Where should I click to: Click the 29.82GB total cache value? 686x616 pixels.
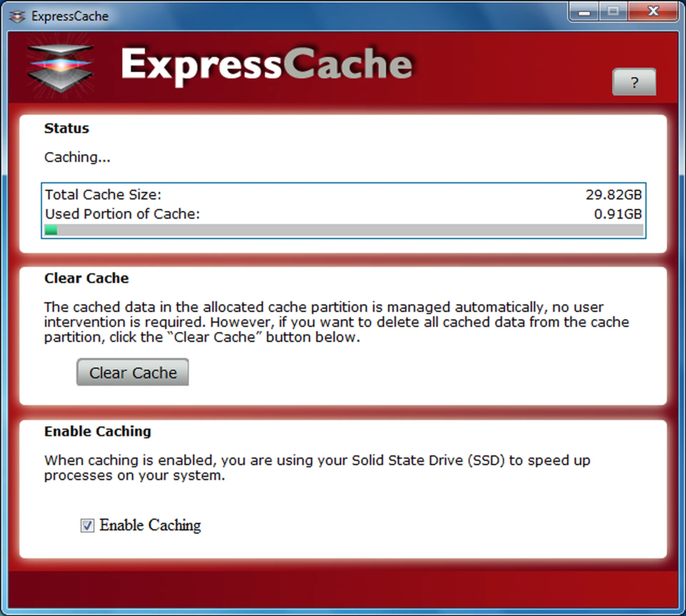pos(613,195)
